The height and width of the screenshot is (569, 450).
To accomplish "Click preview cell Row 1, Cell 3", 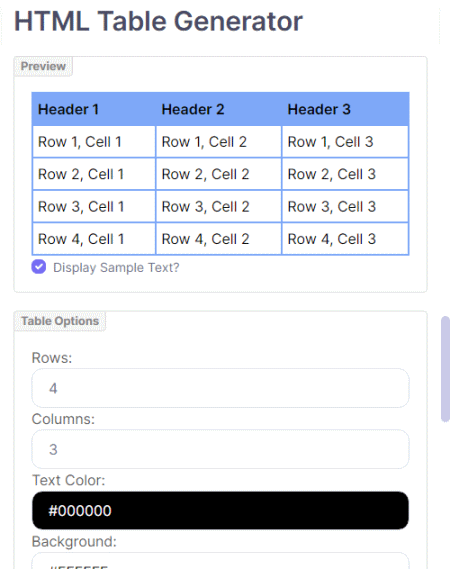I will coord(345,142).
